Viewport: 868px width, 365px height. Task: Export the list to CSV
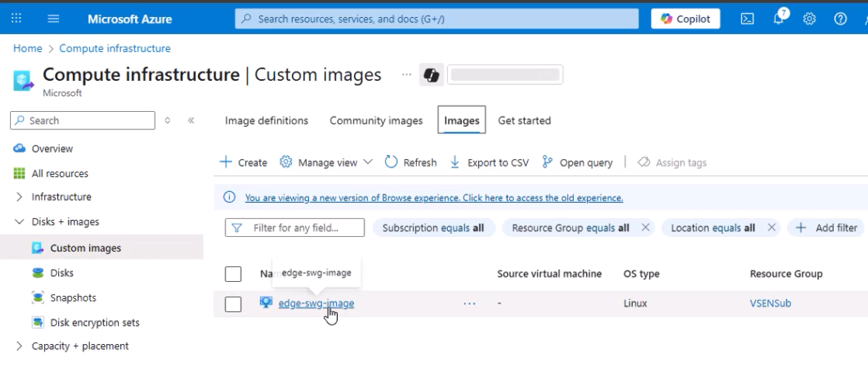pyautogui.click(x=489, y=162)
